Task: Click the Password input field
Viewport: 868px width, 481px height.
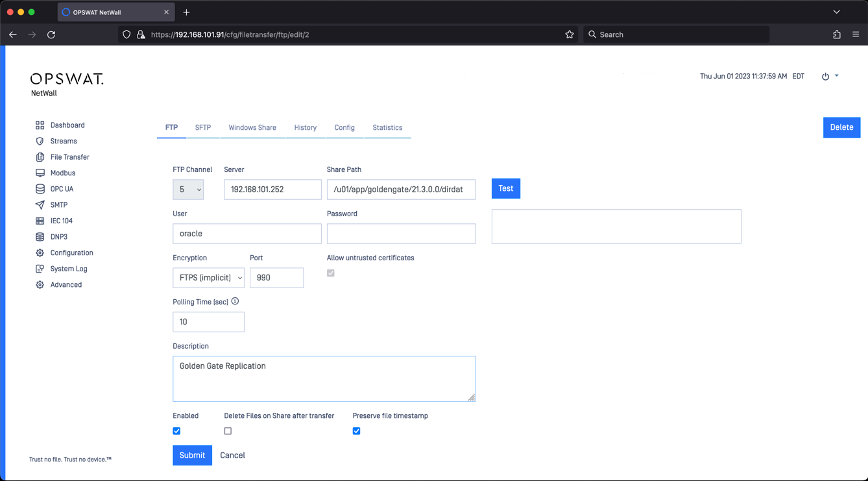Action: pyautogui.click(x=401, y=234)
